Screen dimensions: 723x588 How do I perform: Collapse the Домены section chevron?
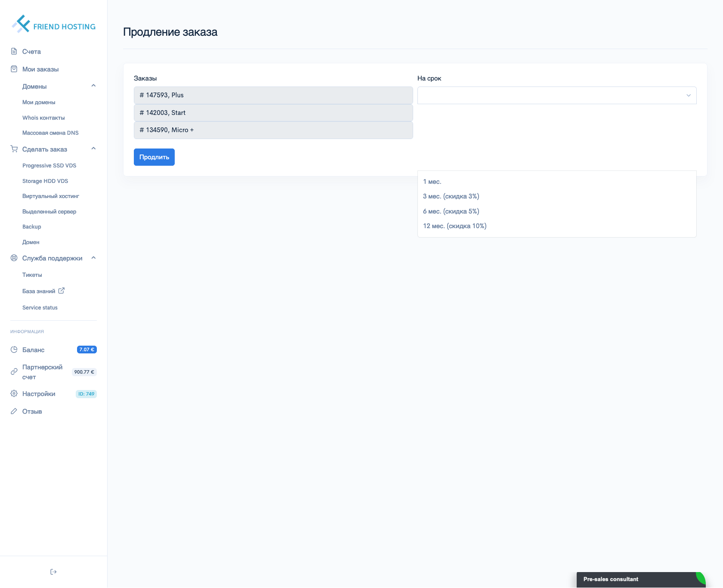[x=93, y=86]
